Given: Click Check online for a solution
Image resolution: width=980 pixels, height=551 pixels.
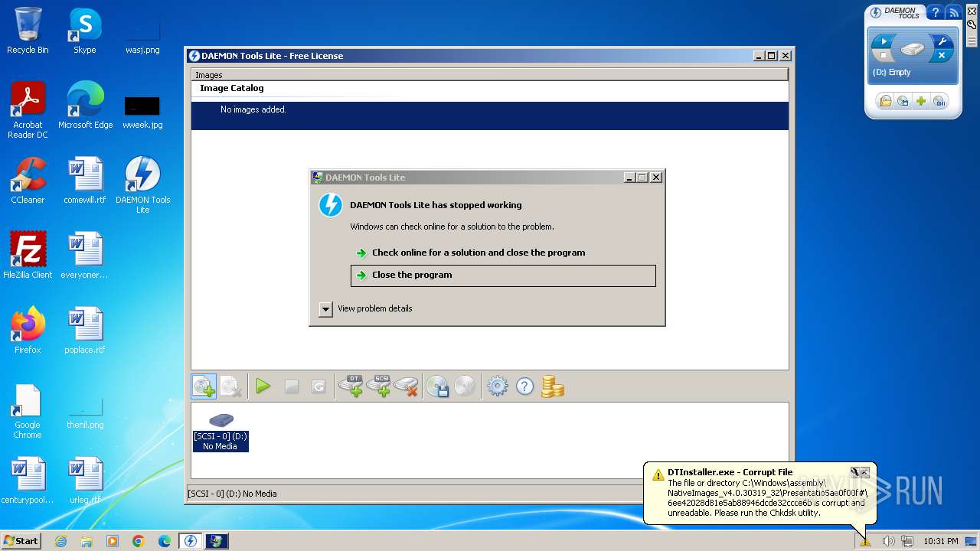Looking at the screenshot, I should [x=479, y=253].
